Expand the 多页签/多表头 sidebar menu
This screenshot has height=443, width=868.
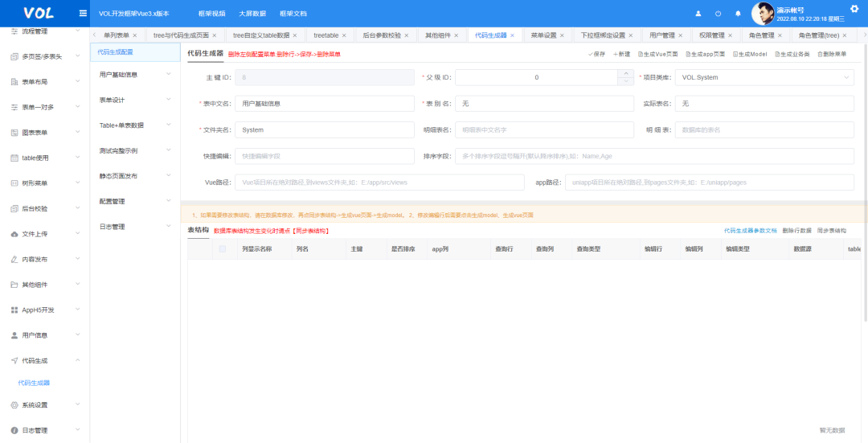coord(77,56)
